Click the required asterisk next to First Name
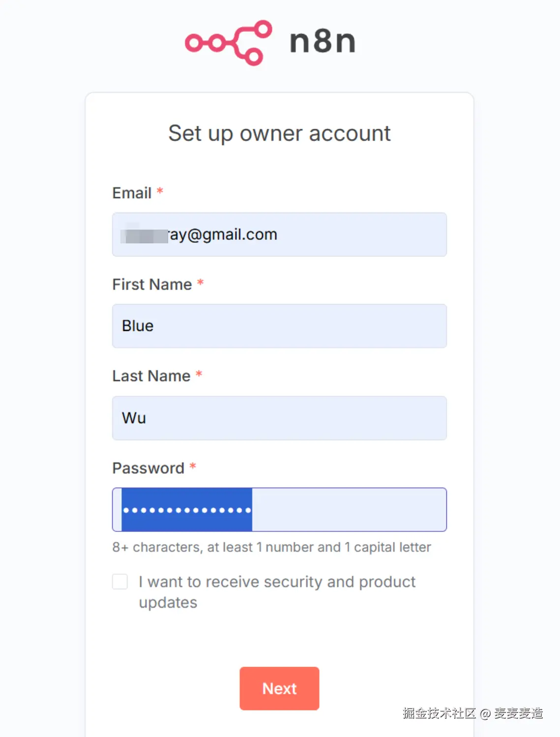The width and height of the screenshot is (560, 737). [x=200, y=282]
